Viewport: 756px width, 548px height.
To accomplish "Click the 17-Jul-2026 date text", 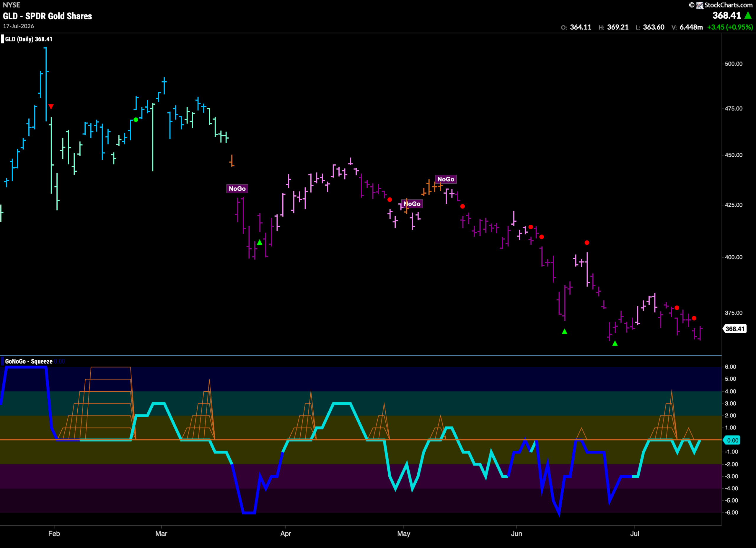I will coord(18,26).
